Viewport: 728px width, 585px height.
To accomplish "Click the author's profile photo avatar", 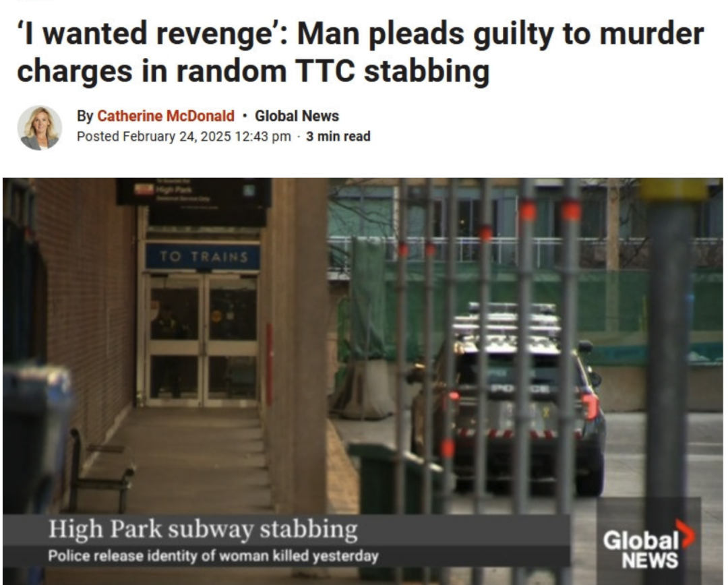I will pos(40,127).
